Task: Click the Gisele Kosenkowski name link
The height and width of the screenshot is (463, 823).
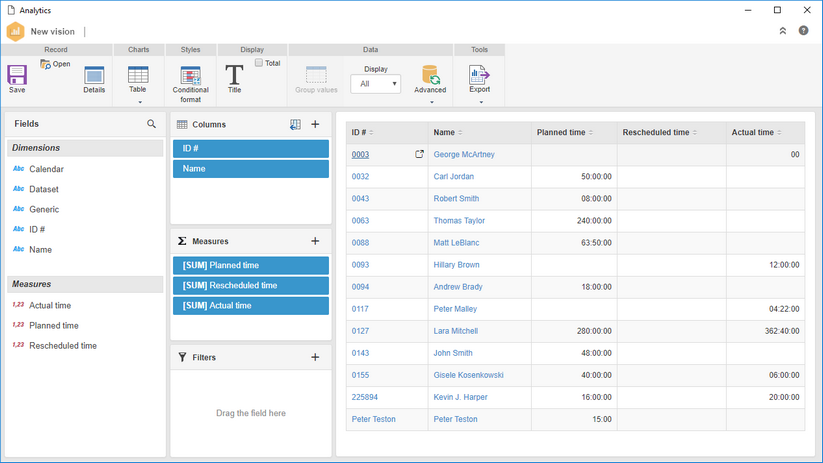Action: click(468, 375)
